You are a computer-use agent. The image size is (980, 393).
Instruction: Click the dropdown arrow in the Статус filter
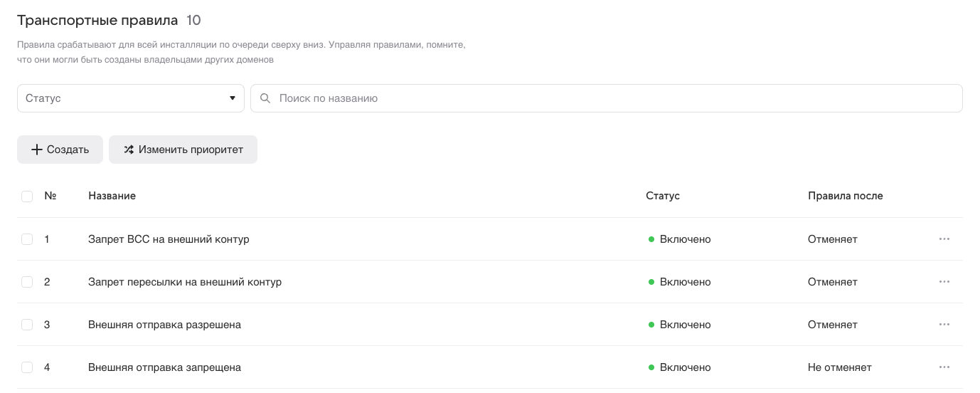click(x=232, y=98)
